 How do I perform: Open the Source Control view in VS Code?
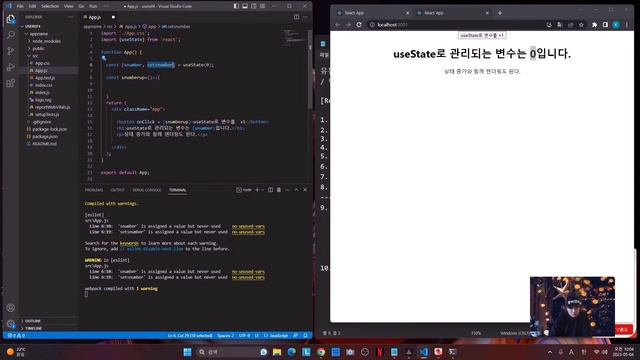click(11, 51)
